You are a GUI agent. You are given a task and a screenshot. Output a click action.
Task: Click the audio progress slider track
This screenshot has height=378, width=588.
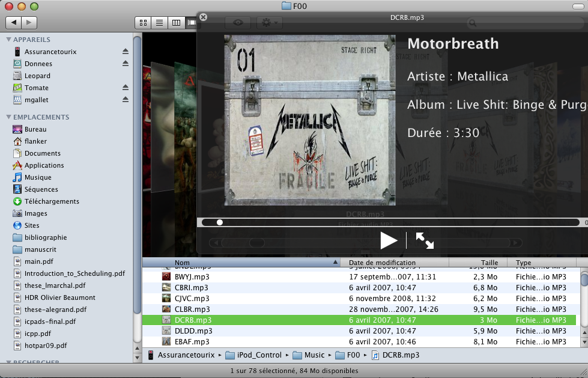(x=390, y=222)
